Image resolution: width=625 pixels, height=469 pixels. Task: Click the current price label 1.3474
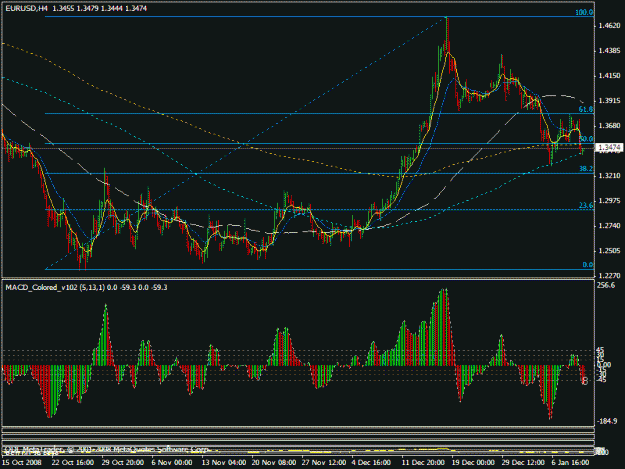(609, 148)
